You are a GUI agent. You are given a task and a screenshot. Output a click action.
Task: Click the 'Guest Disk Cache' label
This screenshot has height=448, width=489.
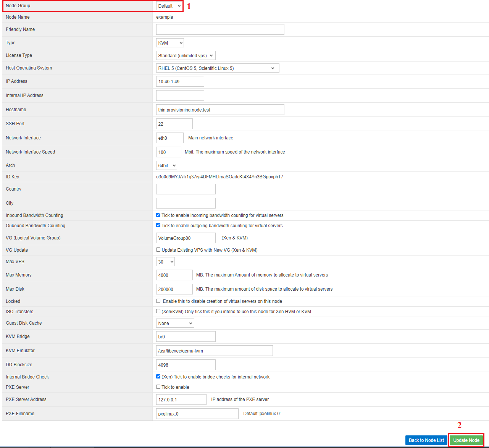(24, 323)
